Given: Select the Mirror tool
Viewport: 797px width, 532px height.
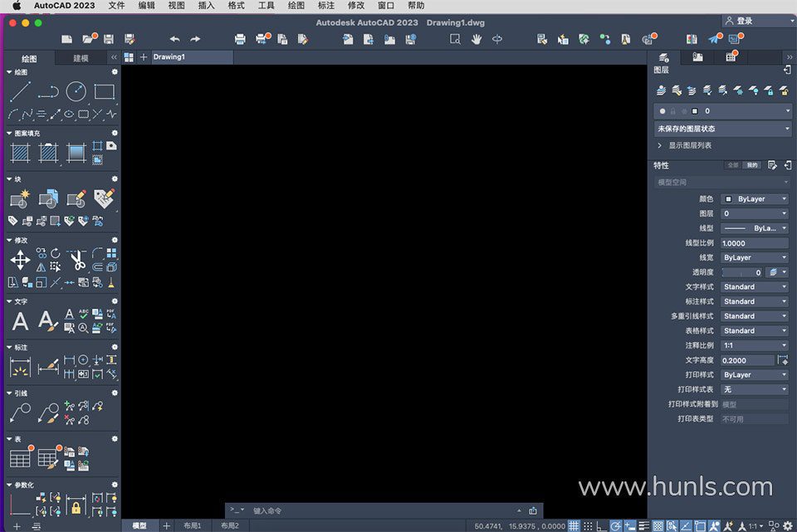Looking at the screenshot, I should point(42,266).
